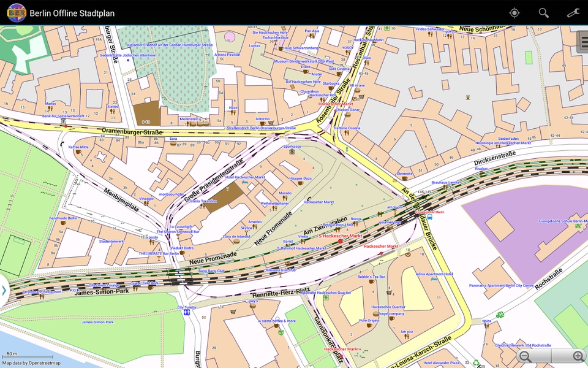Image resolution: width=588 pixels, height=368 pixels.
Task: Click the Oranienburger Straße street label
Action: 132,132
